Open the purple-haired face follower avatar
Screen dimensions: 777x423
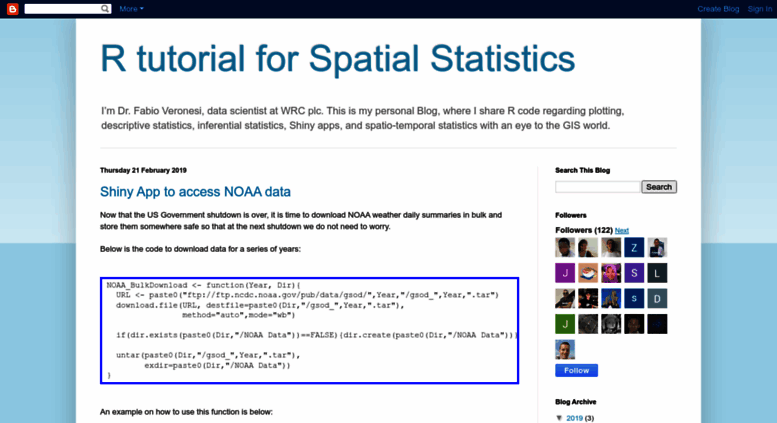coord(611,273)
